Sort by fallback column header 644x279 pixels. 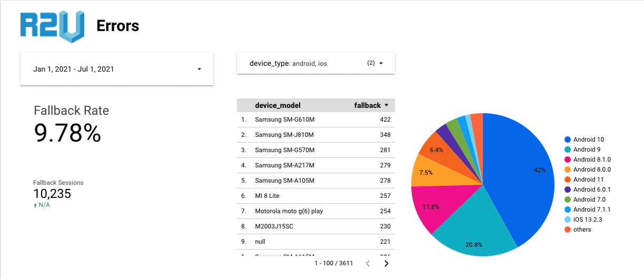368,105
